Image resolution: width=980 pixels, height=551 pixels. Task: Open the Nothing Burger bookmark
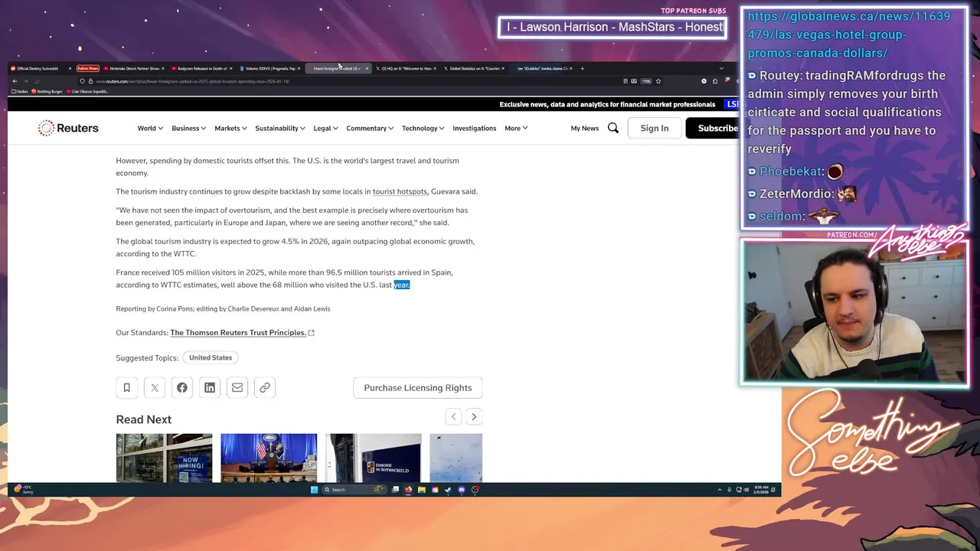47,92
